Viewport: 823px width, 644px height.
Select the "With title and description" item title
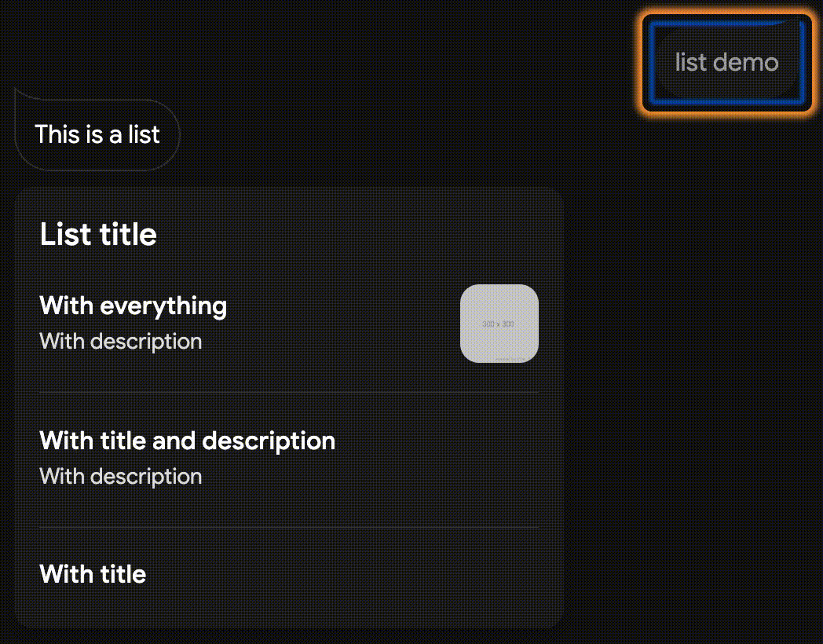(x=188, y=441)
